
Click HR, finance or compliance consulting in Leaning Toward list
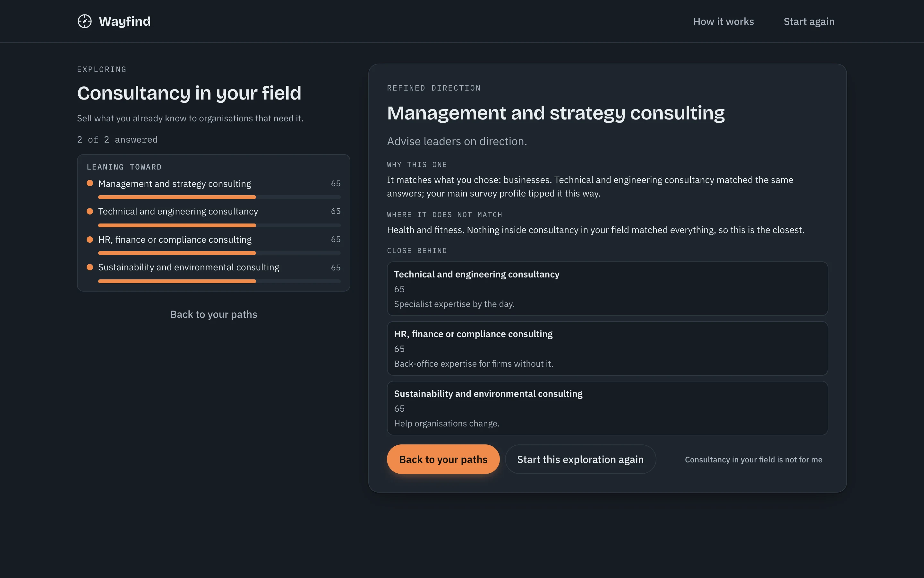(175, 240)
